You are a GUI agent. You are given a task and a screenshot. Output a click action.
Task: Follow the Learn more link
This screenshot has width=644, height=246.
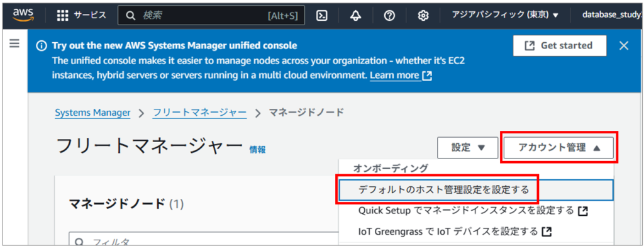point(401,75)
